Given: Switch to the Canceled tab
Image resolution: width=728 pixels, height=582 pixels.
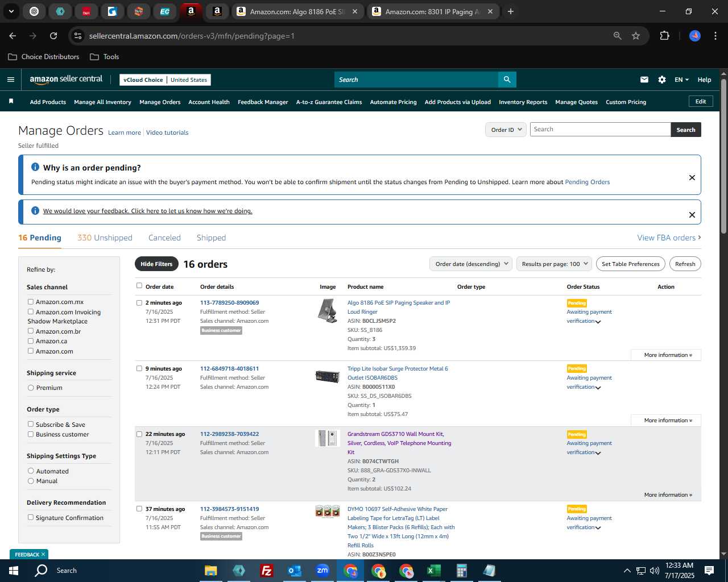Looking at the screenshot, I should tap(164, 238).
